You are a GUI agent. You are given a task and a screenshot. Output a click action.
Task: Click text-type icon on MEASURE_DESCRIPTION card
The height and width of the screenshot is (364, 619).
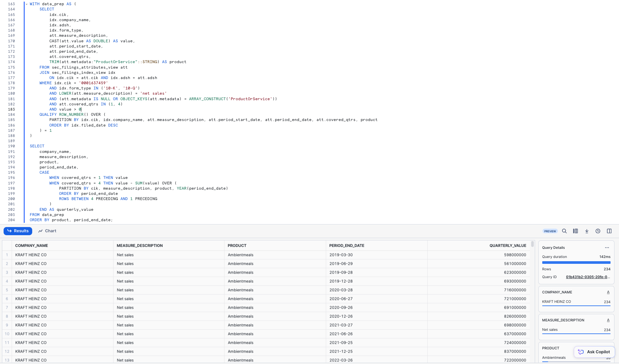pyautogui.click(x=608, y=320)
